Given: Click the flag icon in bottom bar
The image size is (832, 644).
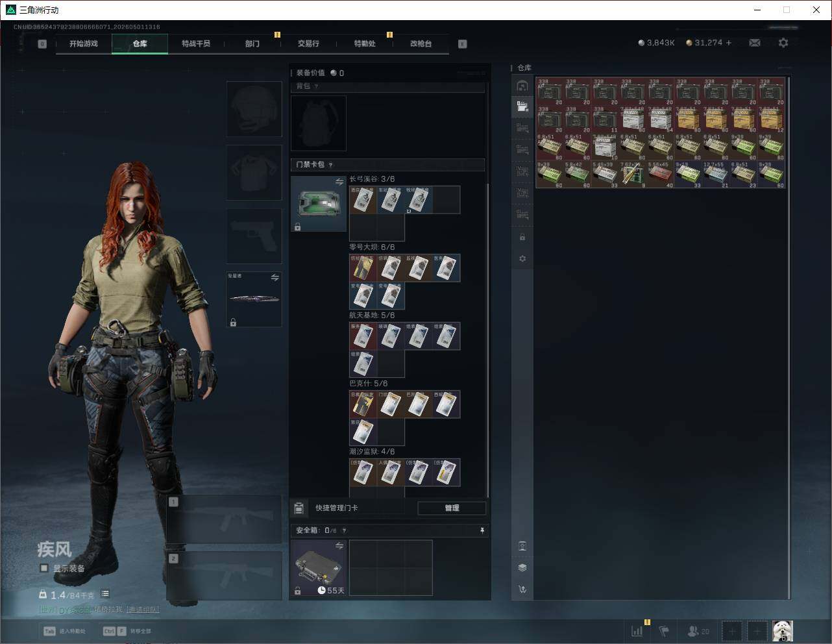Looking at the screenshot, I should [664, 631].
